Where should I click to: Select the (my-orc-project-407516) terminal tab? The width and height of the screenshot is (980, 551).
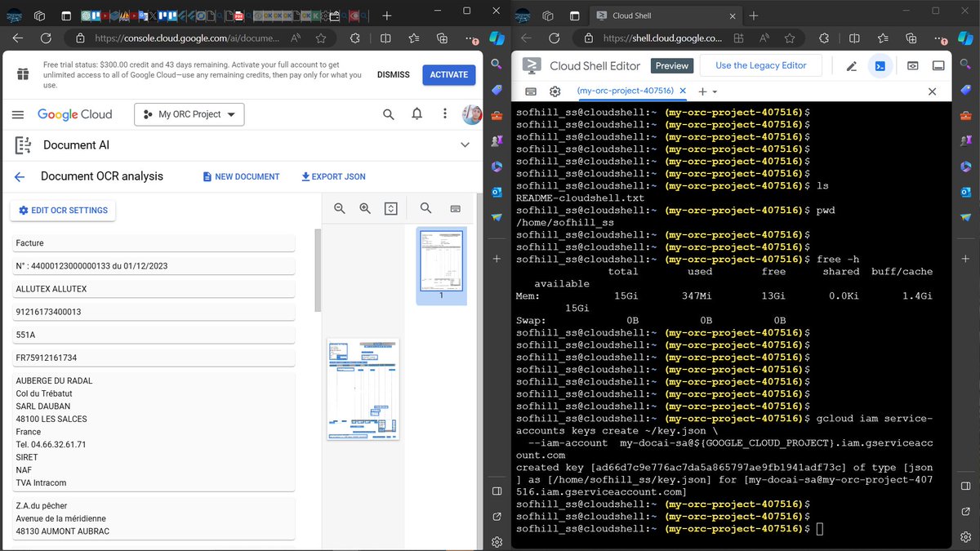[625, 91]
